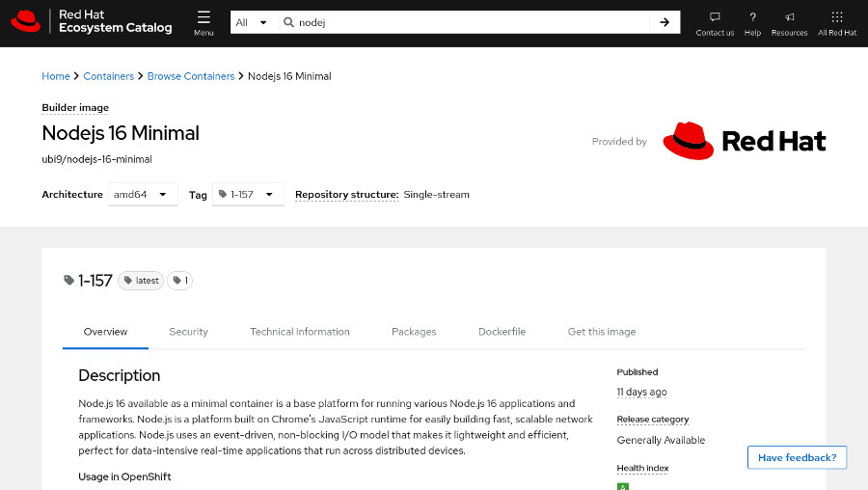This screenshot has height=490, width=868.
Task: Click the Have feedback? button
Action: (x=797, y=457)
